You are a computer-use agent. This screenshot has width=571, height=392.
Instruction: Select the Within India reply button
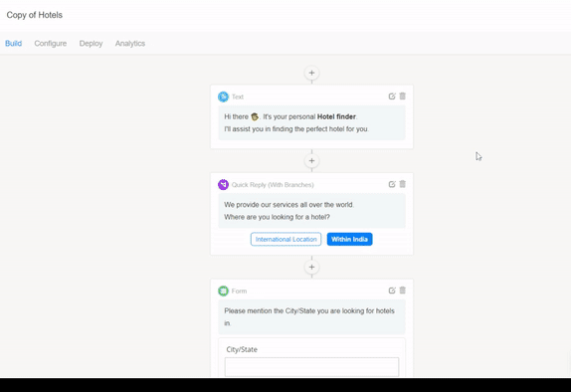pos(349,240)
